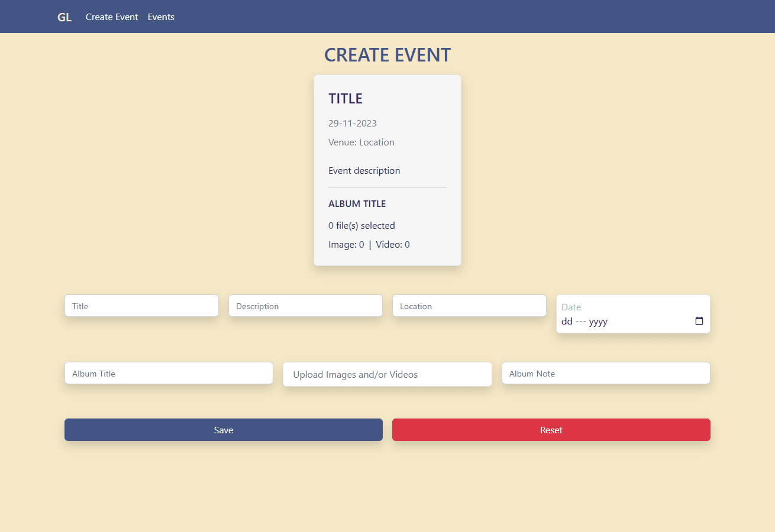
Task: Open the calendar picker icon in Date field
Action: (x=699, y=322)
